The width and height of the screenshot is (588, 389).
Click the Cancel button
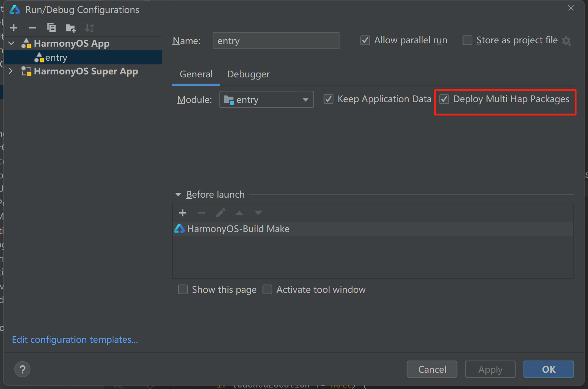(432, 369)
